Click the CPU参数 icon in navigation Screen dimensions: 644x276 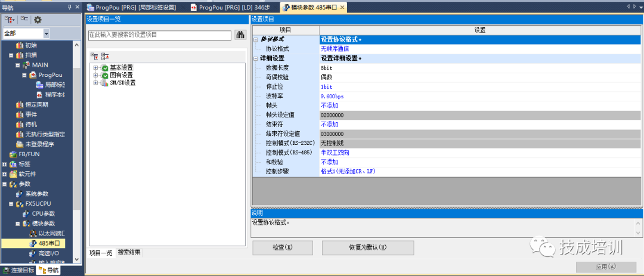[26, 213]
